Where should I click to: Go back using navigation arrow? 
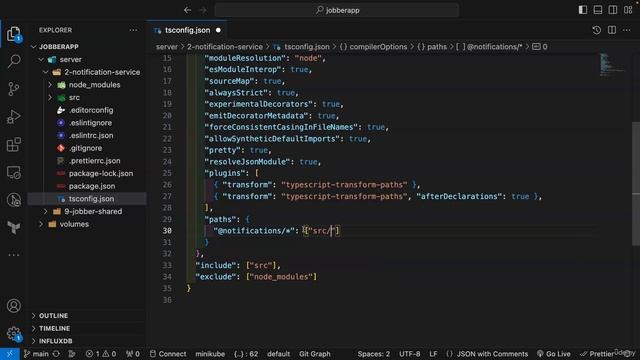187,10
